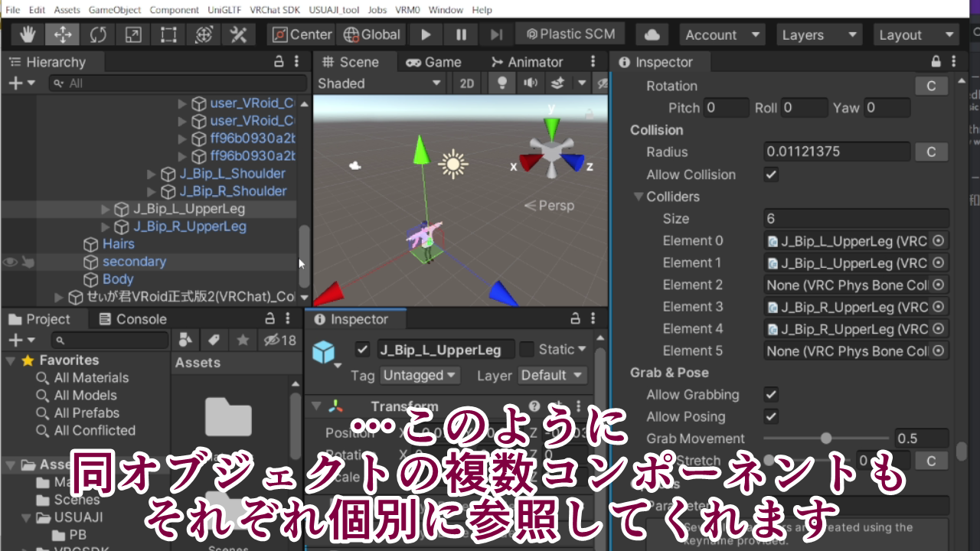Open the Layers dropdown

click(819, 34)
